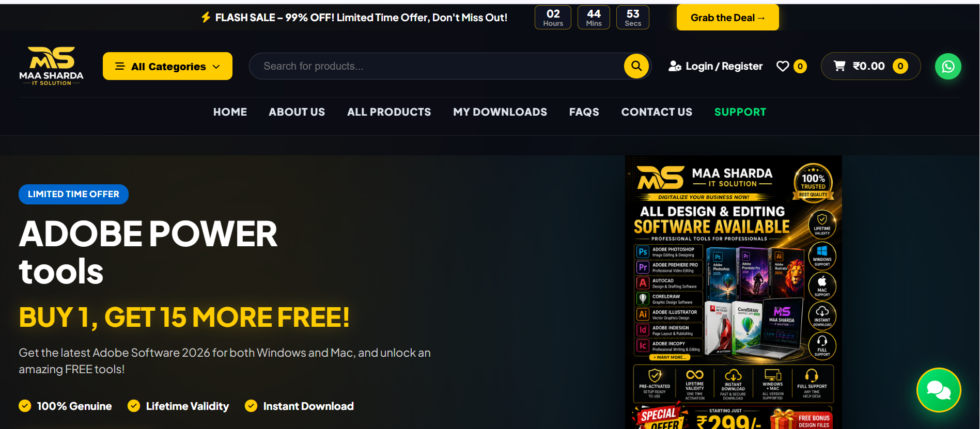Click the Secs countdown box
This screenshot has height=429, width=980.
[633, 18]
